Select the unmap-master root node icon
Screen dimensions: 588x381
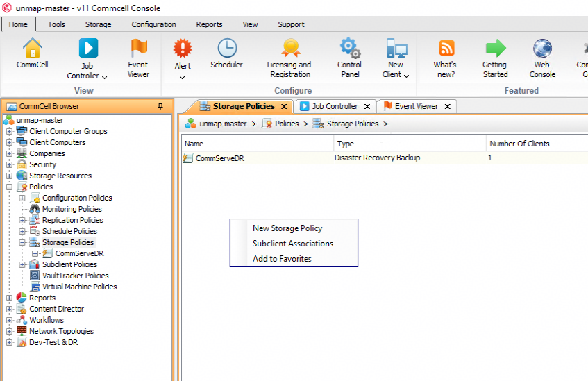(x=8, y=120)
